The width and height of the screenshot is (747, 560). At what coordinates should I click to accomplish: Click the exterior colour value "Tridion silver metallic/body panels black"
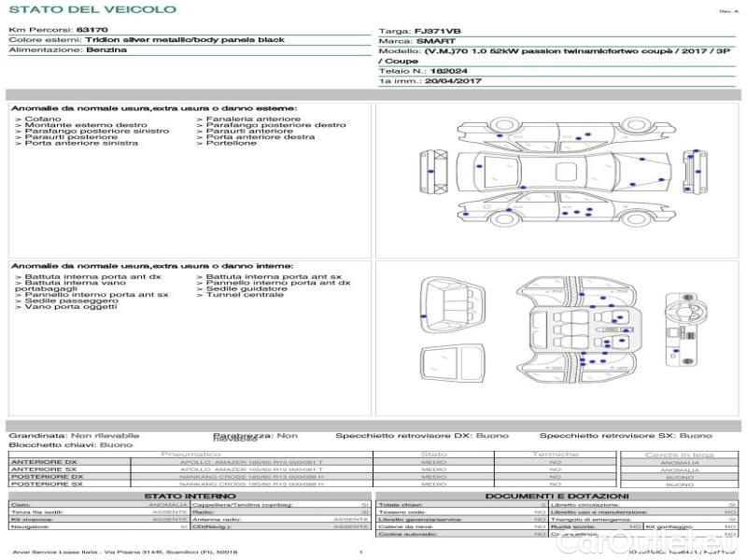click(185, 39)
